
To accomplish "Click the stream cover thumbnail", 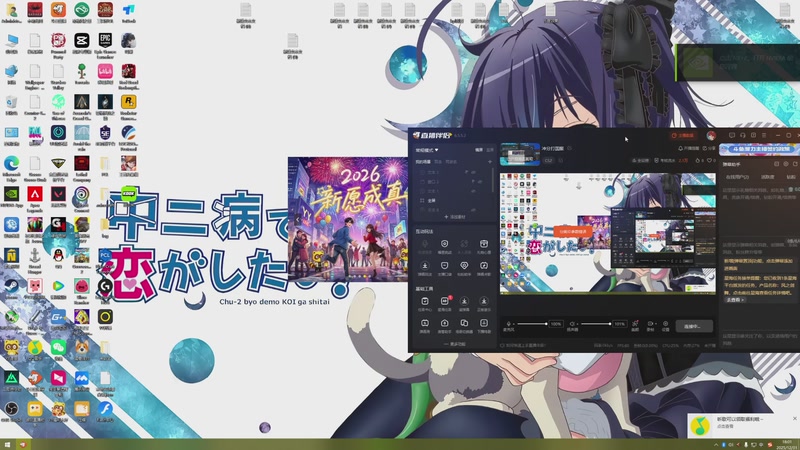I will click(x=519, y=154).
